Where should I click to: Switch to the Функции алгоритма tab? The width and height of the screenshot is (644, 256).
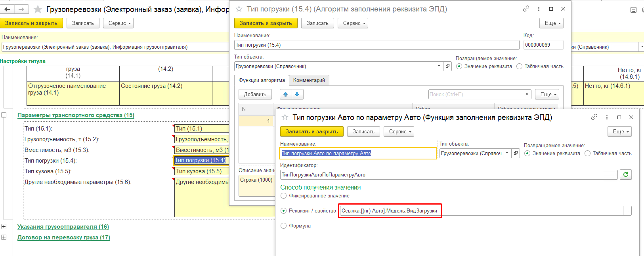coord(262,80)
